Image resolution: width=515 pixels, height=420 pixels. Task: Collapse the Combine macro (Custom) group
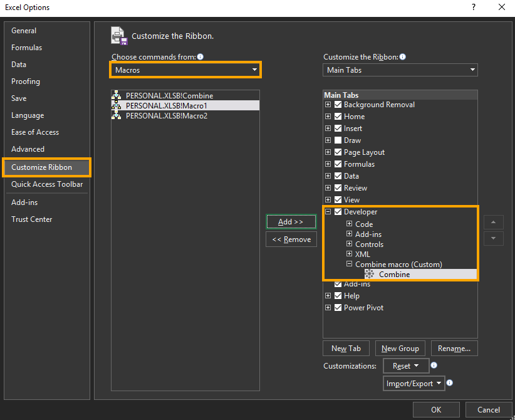coord(349,264)
